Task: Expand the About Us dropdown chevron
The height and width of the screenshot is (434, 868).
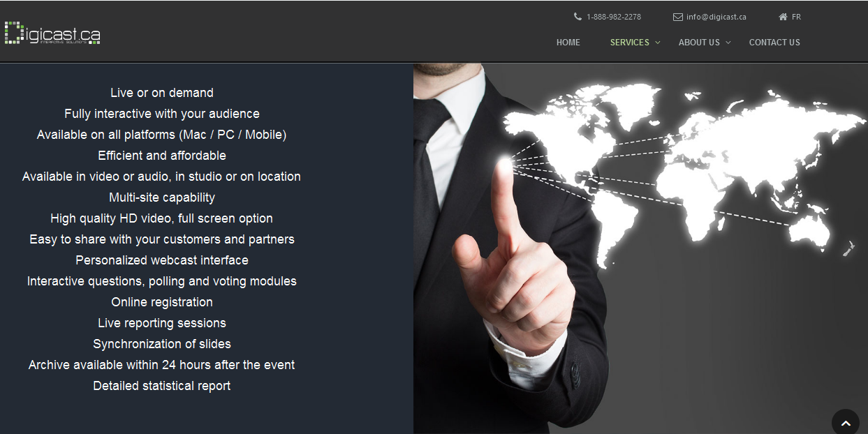Action: coord(728,43)
